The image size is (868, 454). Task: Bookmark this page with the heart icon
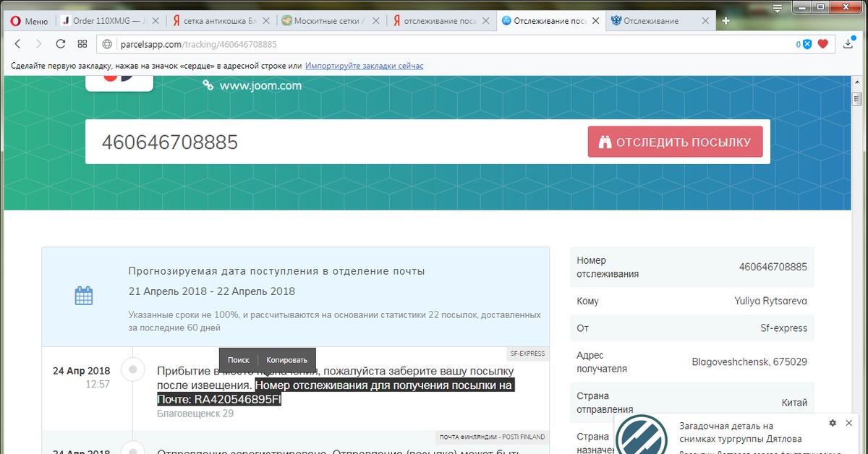(x=822, y=44)
